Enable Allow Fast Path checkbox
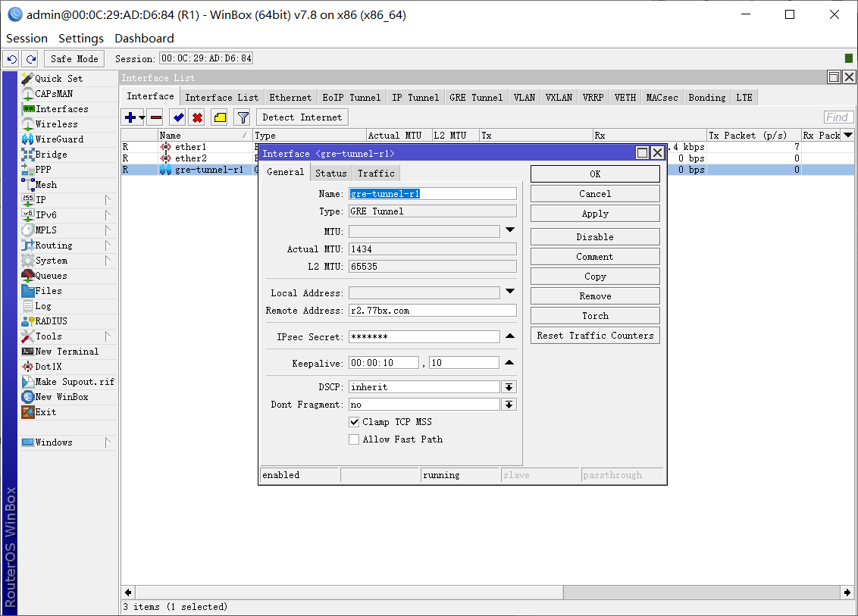Screen dimensions: 858x616 click(354, 439)
